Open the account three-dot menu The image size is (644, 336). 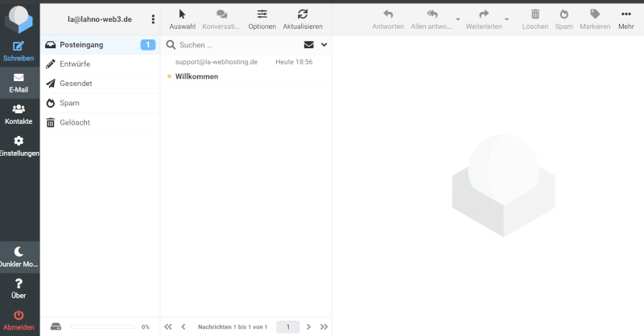[153, 19]
